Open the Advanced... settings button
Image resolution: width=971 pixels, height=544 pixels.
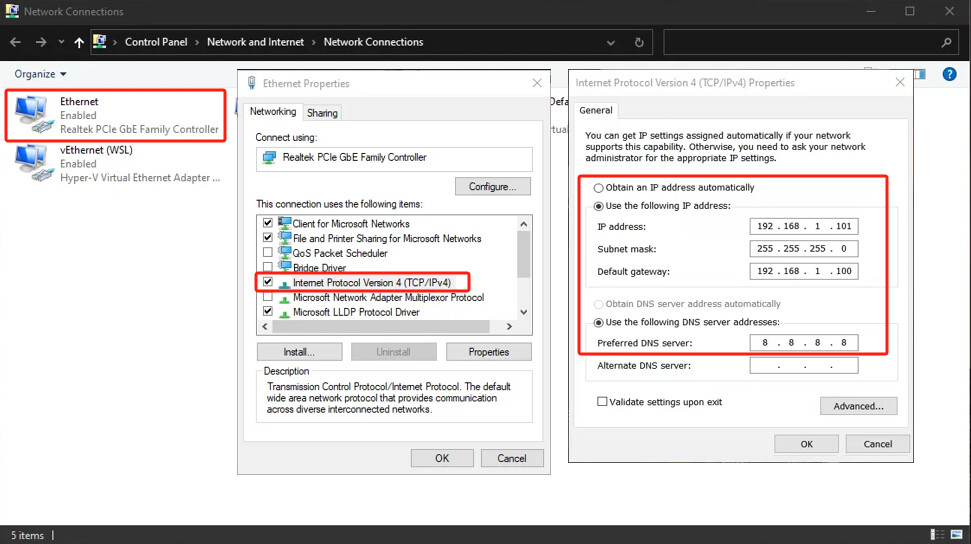click(858, 406)
